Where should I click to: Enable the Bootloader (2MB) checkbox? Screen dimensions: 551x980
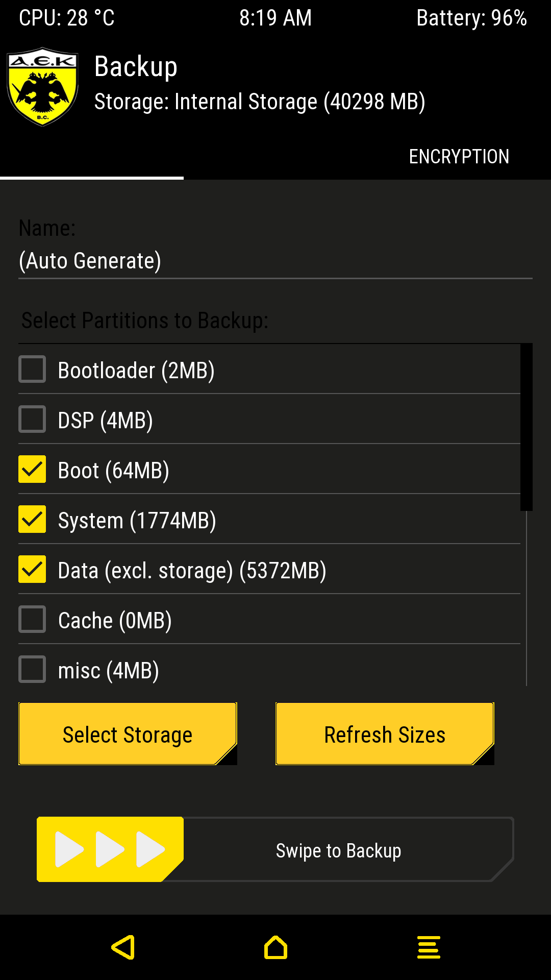(32, 369)
